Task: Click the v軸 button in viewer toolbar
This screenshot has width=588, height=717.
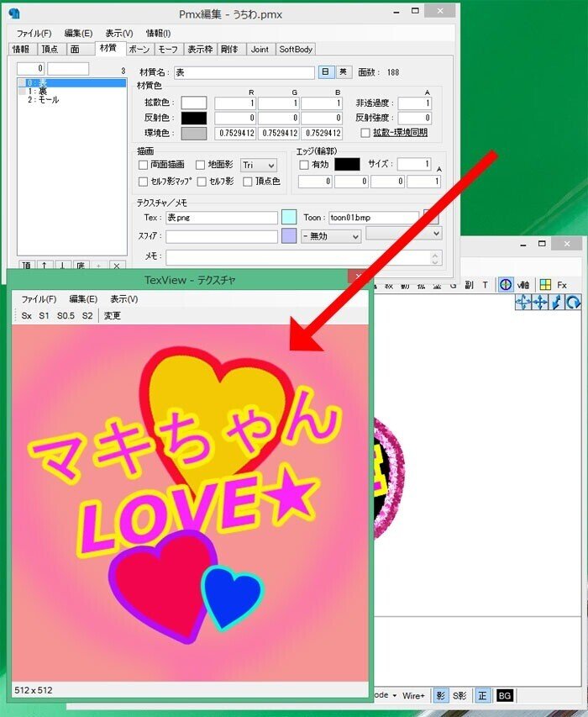Action: coord(523,285)
